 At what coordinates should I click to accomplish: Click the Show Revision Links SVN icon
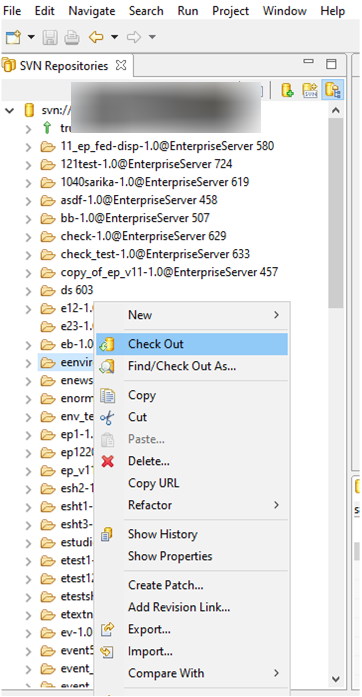pyautogui.click(x=310, y=91)
